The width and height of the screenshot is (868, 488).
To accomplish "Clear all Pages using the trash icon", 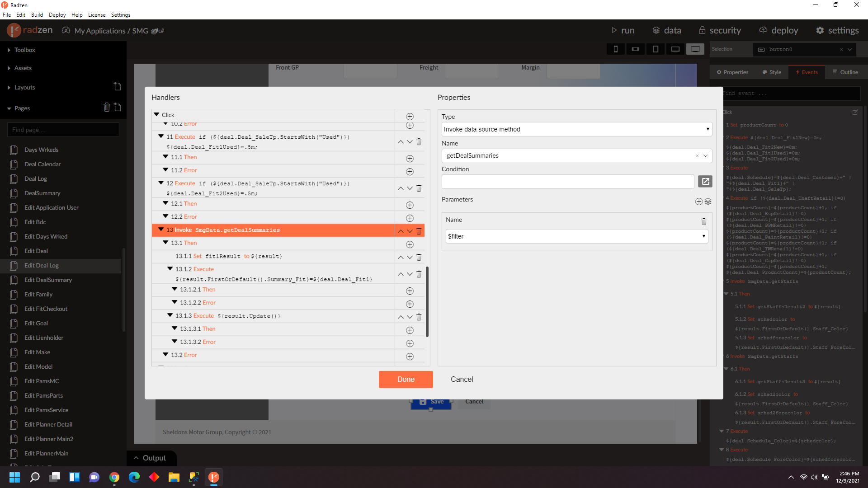I will pos(107,108).
